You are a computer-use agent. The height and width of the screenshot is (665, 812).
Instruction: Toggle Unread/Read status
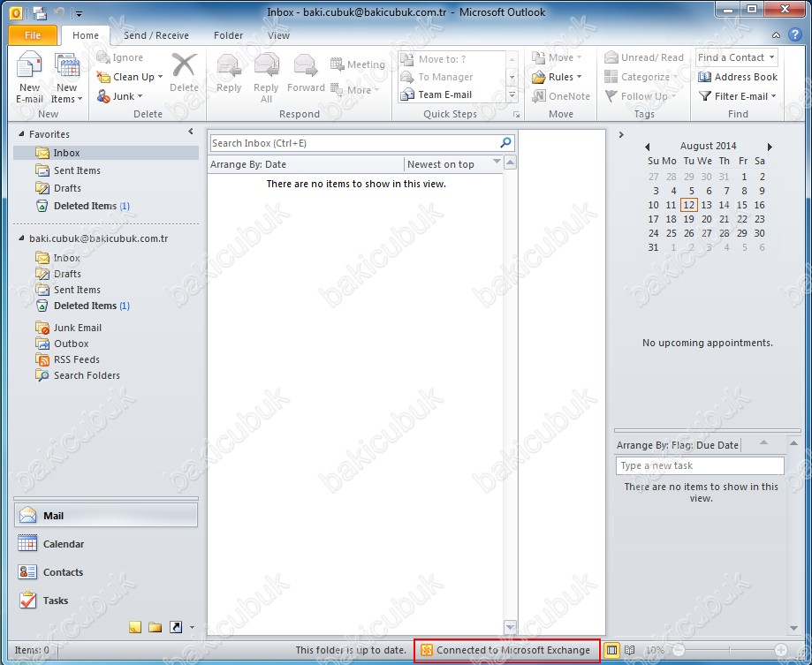point(644,57)
